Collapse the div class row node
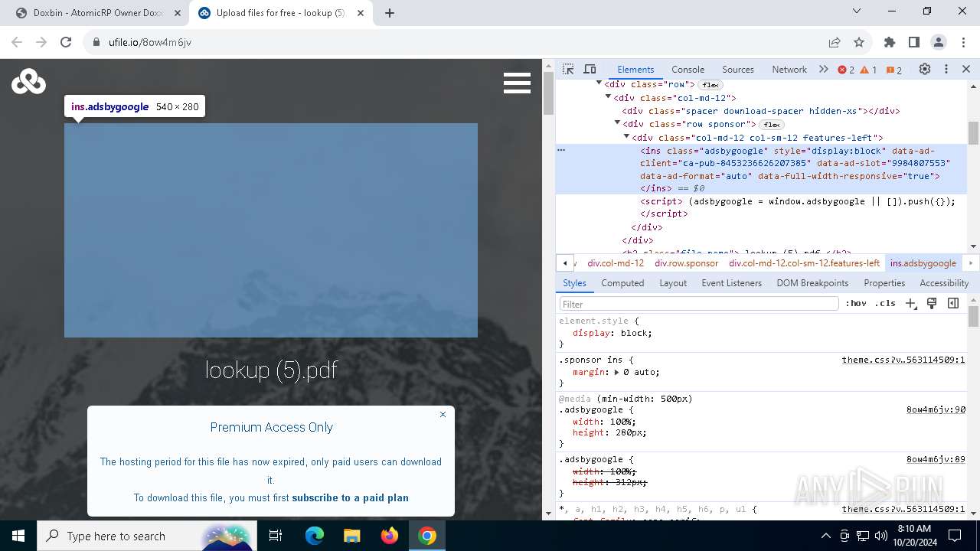Screen dimensions: 980x551 (599, 84)
